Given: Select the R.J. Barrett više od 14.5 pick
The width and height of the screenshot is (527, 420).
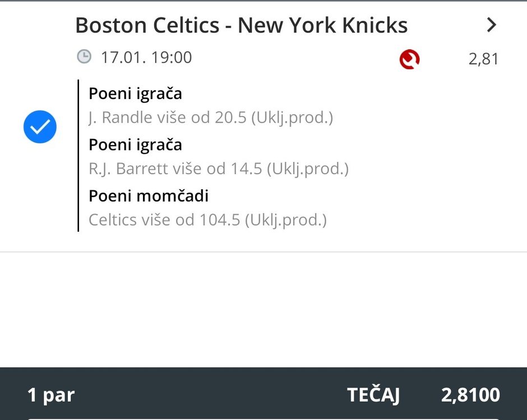Looking at the screenshot, I should click(x=218, y=169).
